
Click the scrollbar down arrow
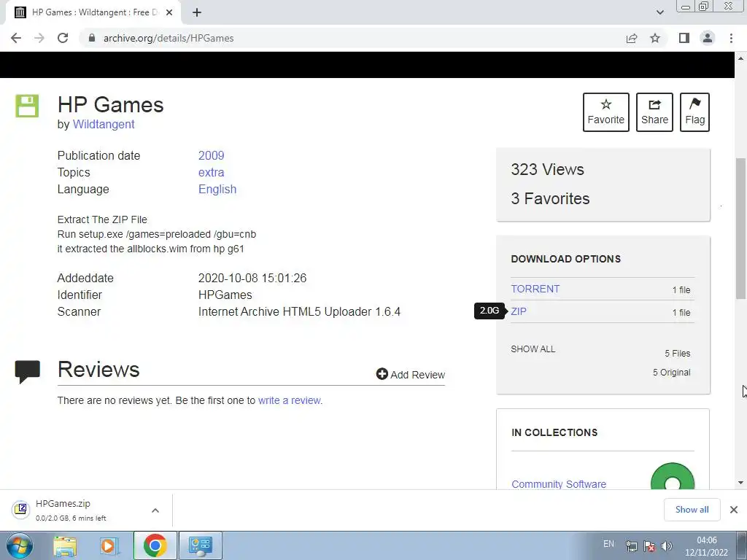pos(740,483)
